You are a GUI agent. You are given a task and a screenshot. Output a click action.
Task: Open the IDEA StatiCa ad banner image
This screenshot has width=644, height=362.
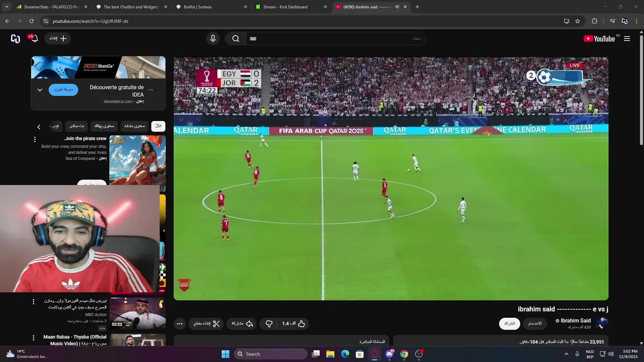click(98, 67)
